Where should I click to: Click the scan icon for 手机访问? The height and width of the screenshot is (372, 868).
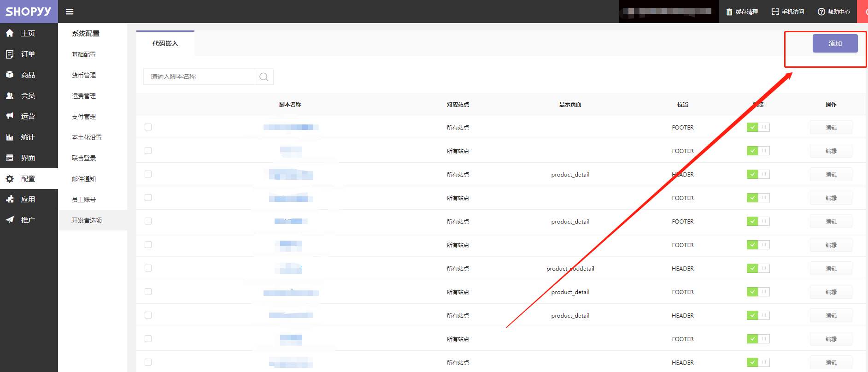775,12
